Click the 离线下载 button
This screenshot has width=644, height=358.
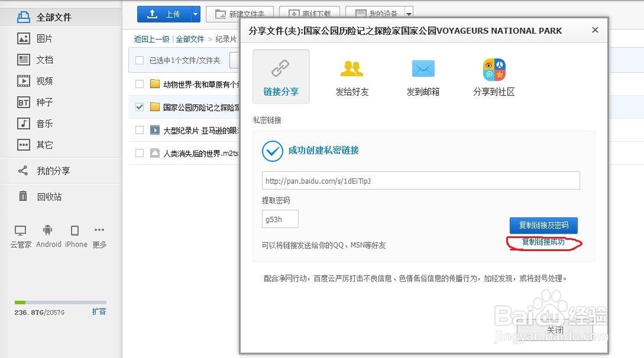(310, 13)
